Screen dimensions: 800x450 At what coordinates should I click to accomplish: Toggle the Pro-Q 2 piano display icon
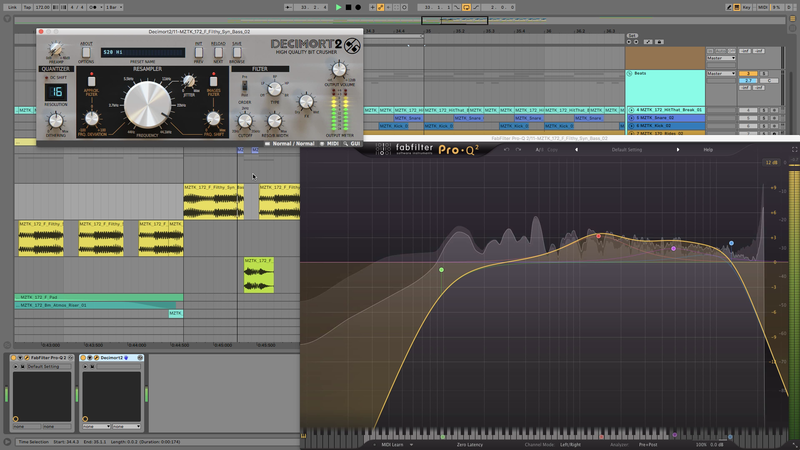point(304,436)
